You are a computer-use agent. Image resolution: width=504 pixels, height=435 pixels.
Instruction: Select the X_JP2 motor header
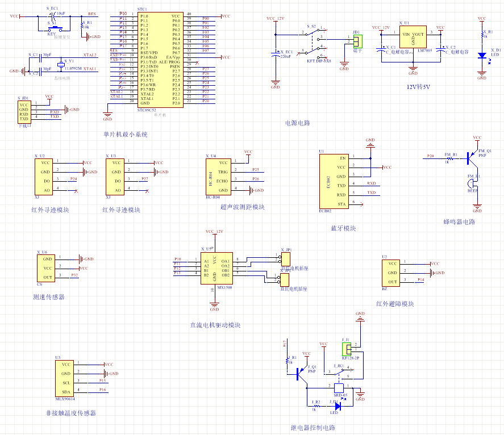coord(285,280)
